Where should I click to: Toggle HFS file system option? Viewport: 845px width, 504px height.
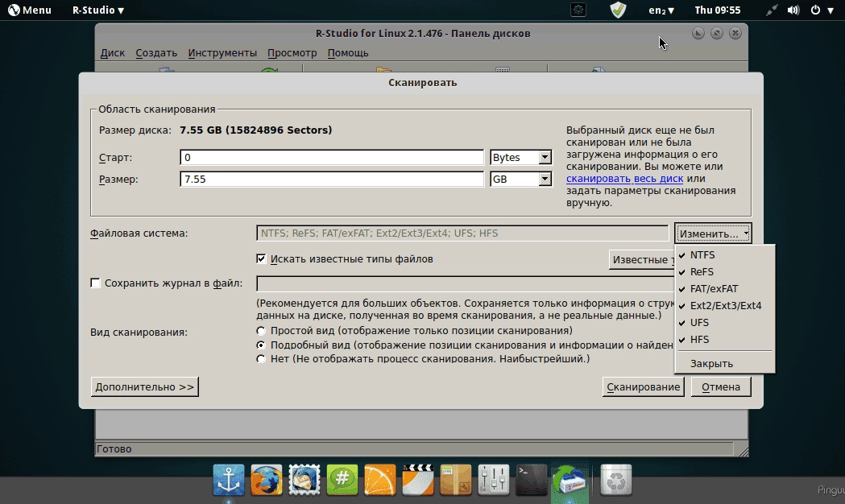point(724,339)
